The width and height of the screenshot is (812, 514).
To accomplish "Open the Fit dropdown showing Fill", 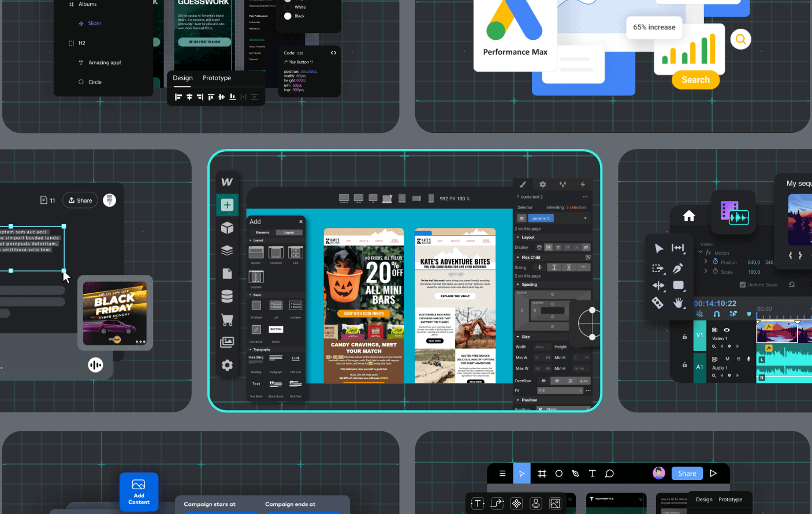I will click(x=560, y=390).
